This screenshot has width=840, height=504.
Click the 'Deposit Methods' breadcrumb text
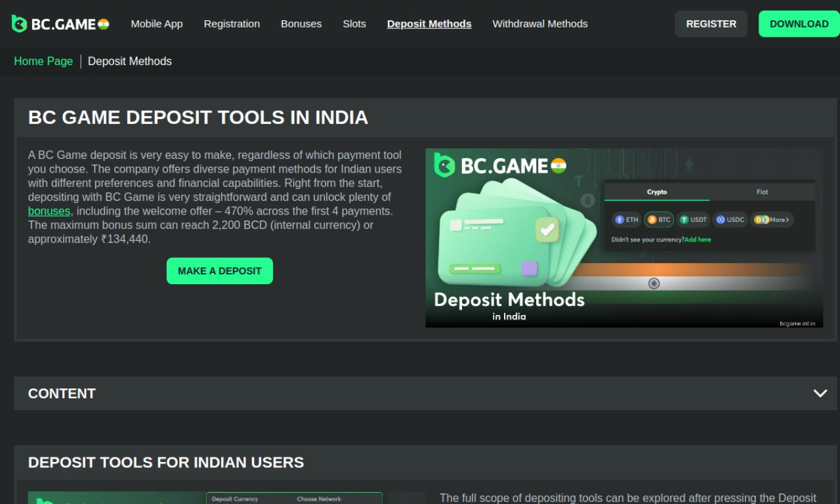[130, 61]
